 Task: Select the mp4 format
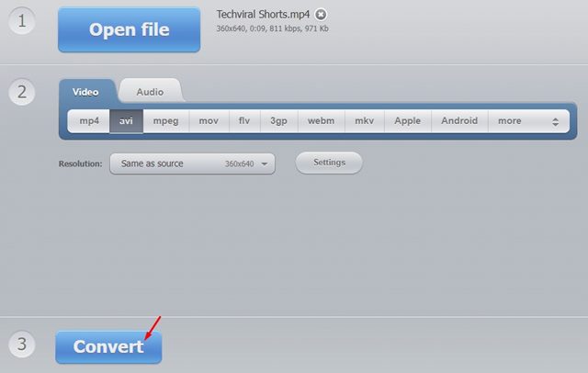pos(88,121)
